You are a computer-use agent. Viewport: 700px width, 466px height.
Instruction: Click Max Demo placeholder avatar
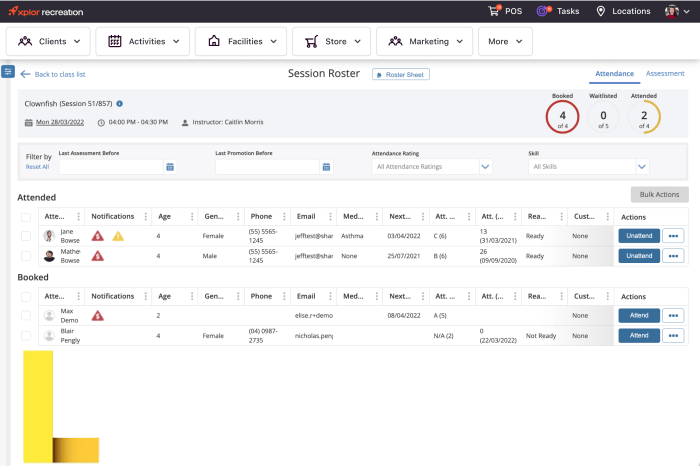pos(49,316)
